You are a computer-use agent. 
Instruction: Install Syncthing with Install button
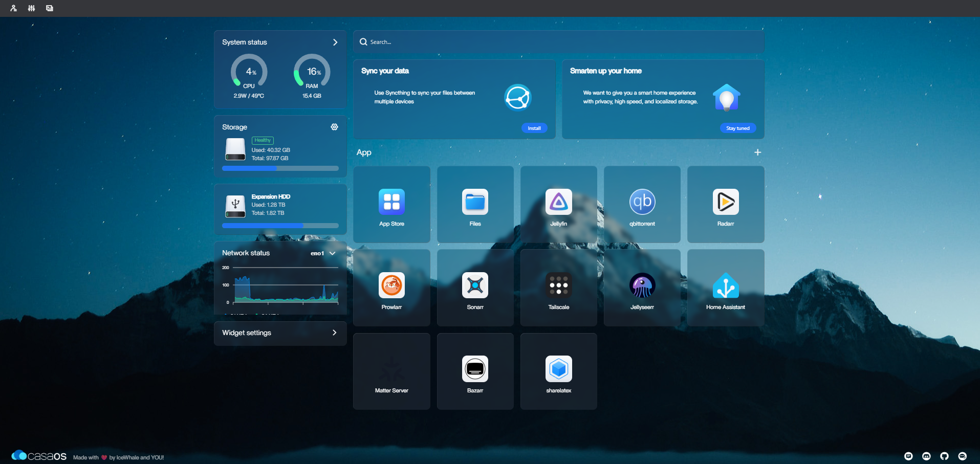(534, 128)
